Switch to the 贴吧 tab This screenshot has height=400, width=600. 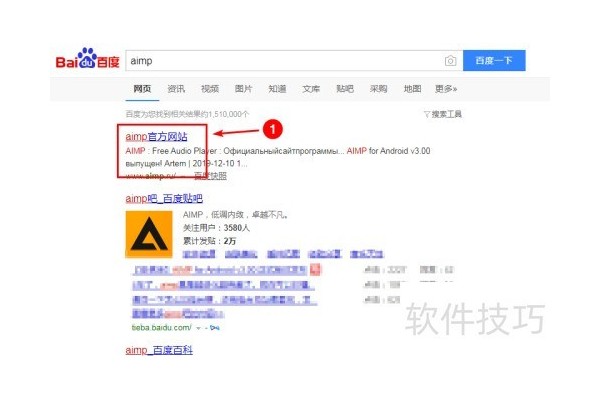(345, 89)
